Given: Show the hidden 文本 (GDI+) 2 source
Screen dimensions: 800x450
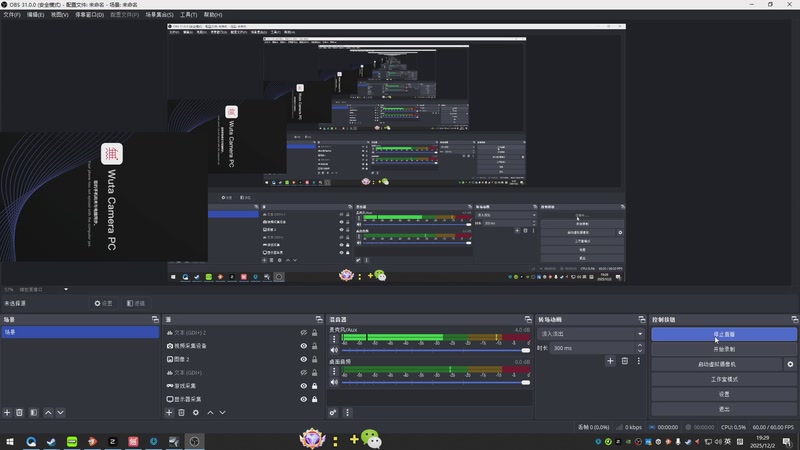Looking at the screenshot, I should click(x=304, y=333).
